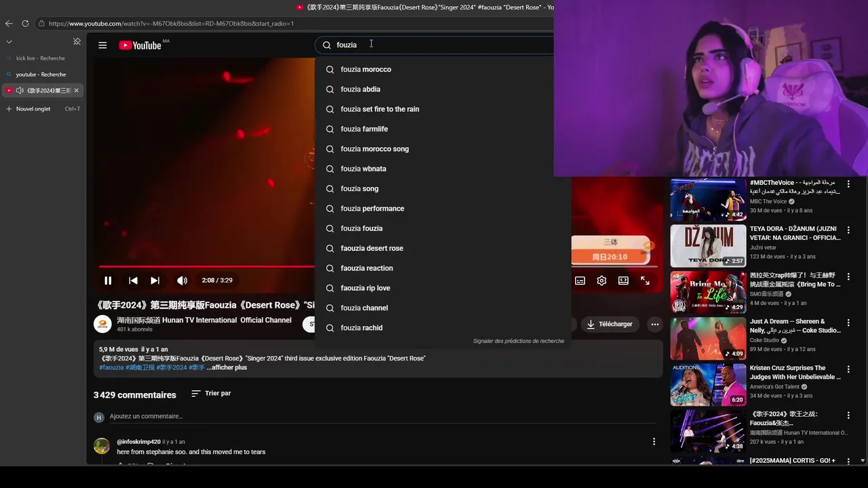This screenshot has height=488, width=868.
Task: Mute the video with the speaker icon
Action: (x=182, y=281)
